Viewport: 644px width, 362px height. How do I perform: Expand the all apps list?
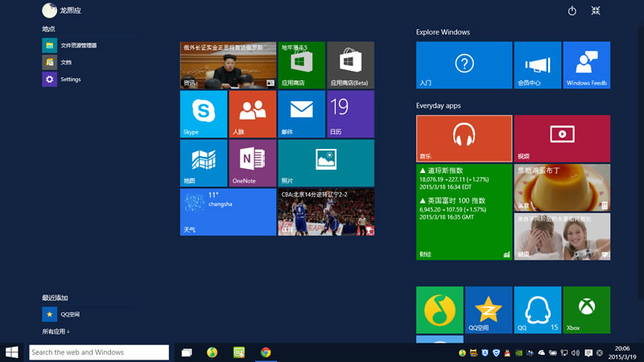[x=56, y=331]
